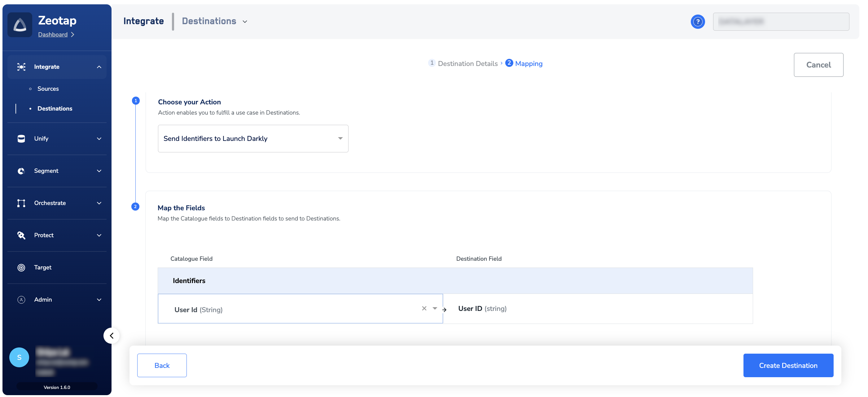Follow the Dashboard link
This screenshot has height=397, width=868.
pos(53,35)
